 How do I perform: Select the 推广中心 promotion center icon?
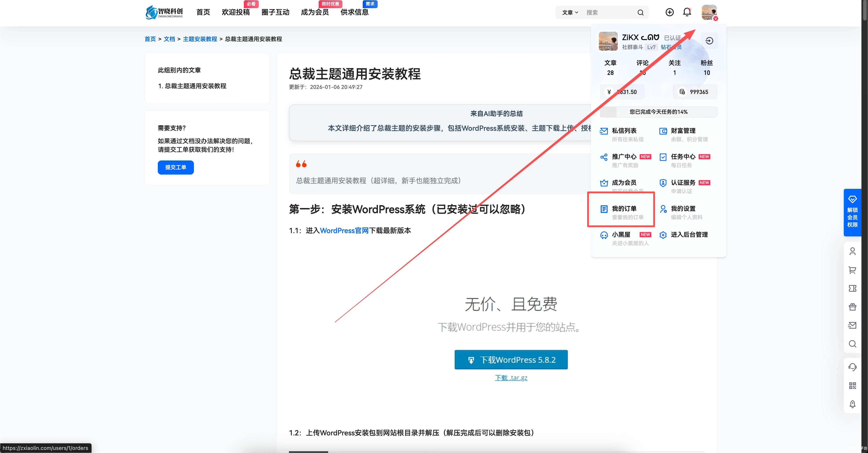[604, 157]
